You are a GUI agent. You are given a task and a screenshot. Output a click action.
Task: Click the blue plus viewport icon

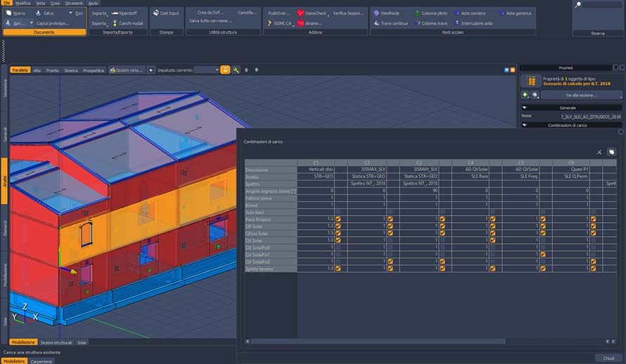506,70
